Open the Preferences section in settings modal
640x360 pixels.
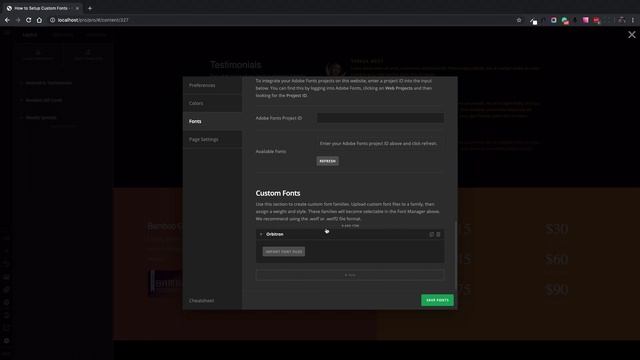coord(212,85)
